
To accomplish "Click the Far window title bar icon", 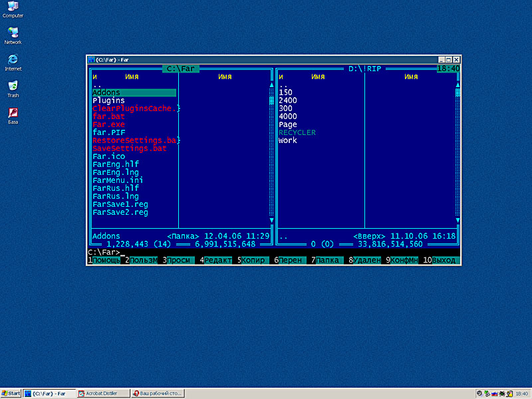I will coord(91,60).
